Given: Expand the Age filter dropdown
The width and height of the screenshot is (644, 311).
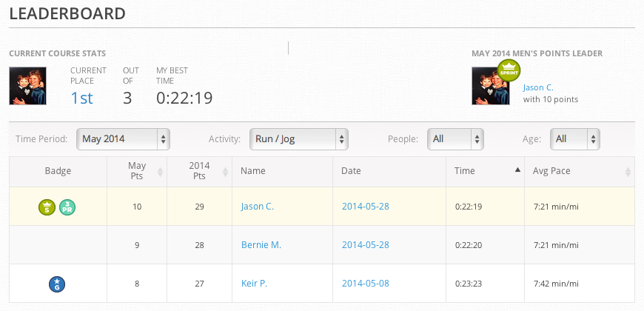Looking at the screenshot, I should [x=574, y=138].
